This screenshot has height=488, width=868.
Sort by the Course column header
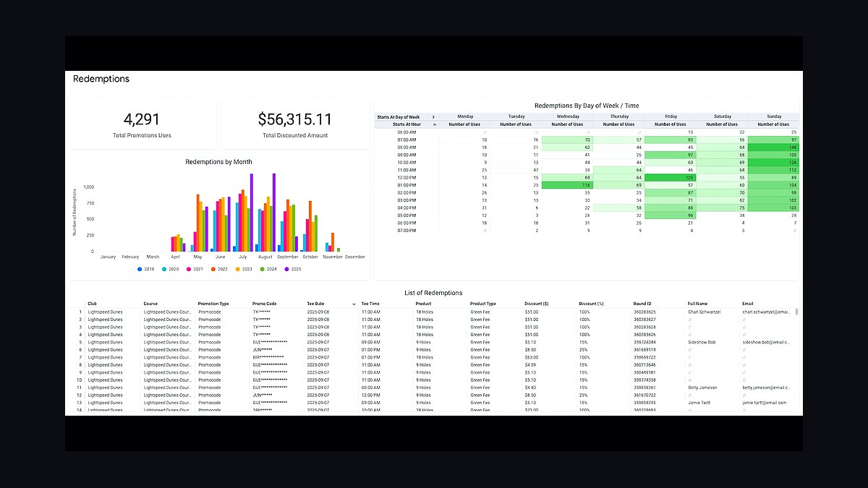[x=150, y=304]
